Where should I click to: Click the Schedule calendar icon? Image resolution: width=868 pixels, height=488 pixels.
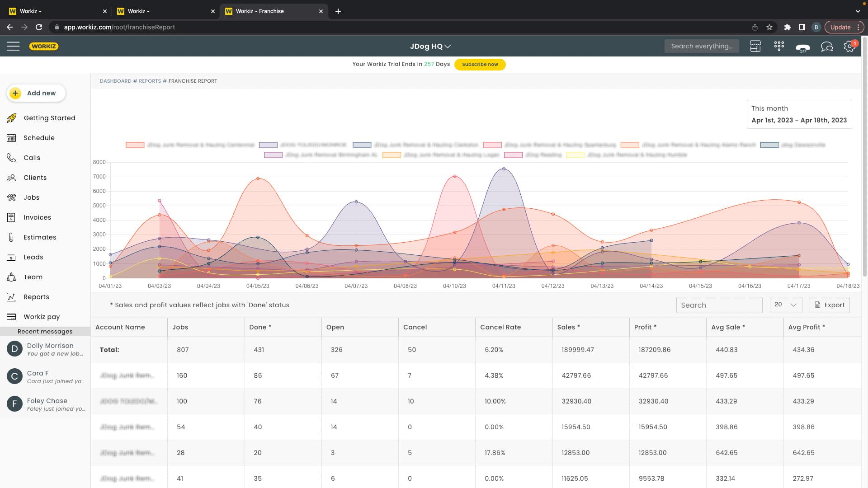11,138
